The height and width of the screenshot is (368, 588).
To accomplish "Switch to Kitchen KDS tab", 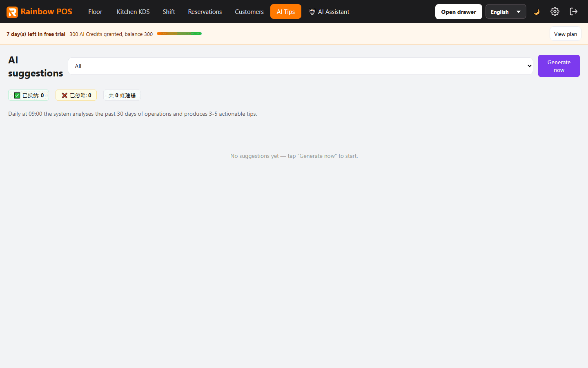I will pos(133,11).
